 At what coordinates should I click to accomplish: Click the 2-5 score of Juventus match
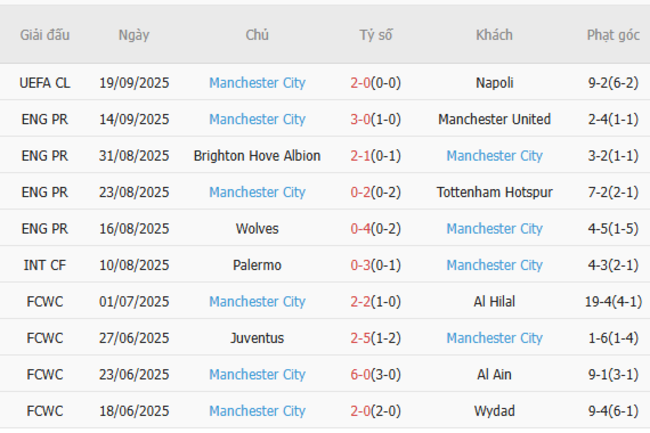361,338
